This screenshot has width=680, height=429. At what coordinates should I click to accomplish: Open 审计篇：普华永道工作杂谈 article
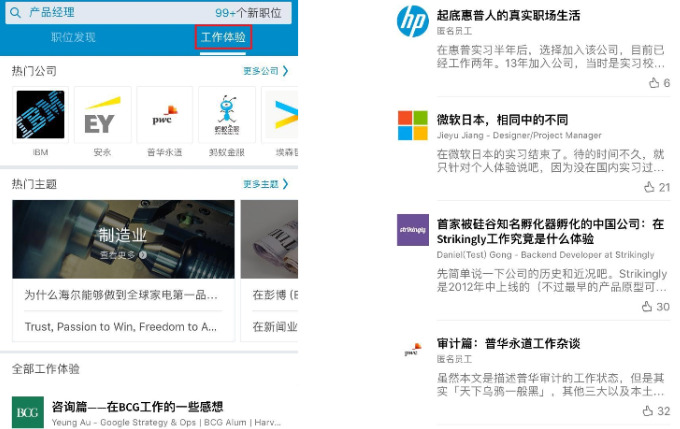508,344
